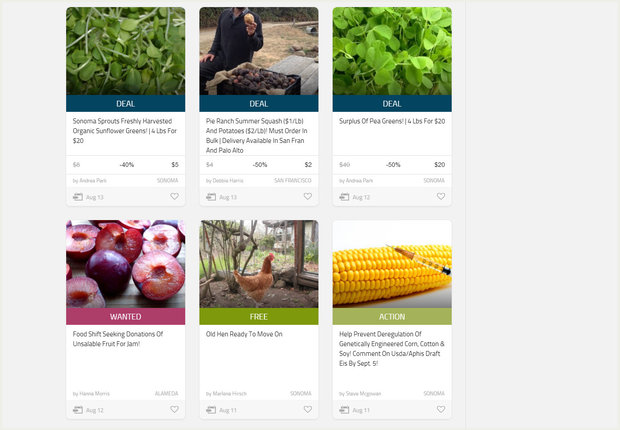Image resolution: width=620 pixels, height=430 pixels.
Task: Like the Surplus Of Pea Greens deal
Action: click(441, 196)
